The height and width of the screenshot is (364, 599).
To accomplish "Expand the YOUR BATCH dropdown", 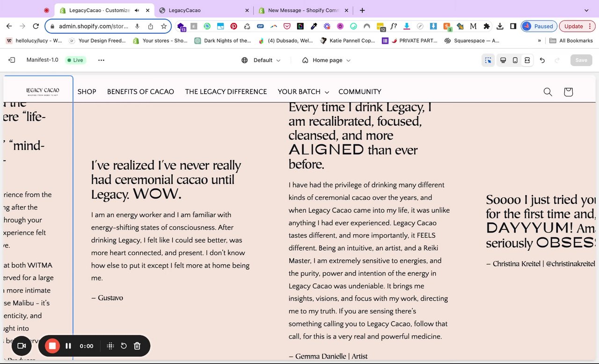I will click(303, 92).
